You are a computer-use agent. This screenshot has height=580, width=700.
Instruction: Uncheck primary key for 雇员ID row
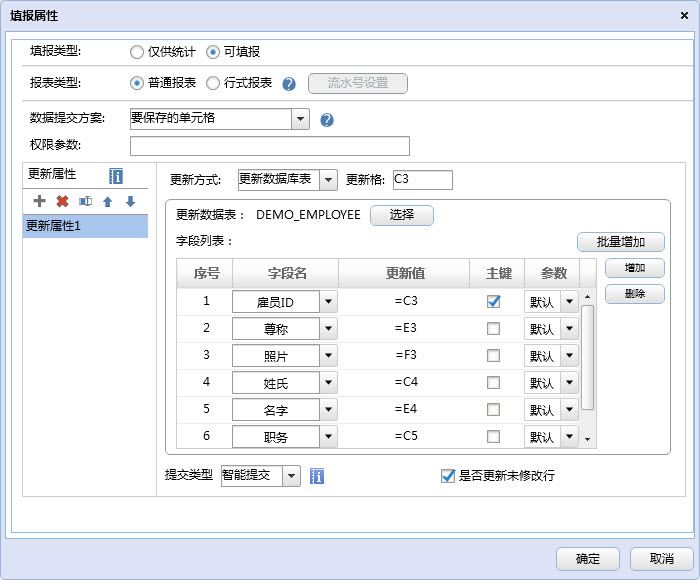tap(493, 302)
